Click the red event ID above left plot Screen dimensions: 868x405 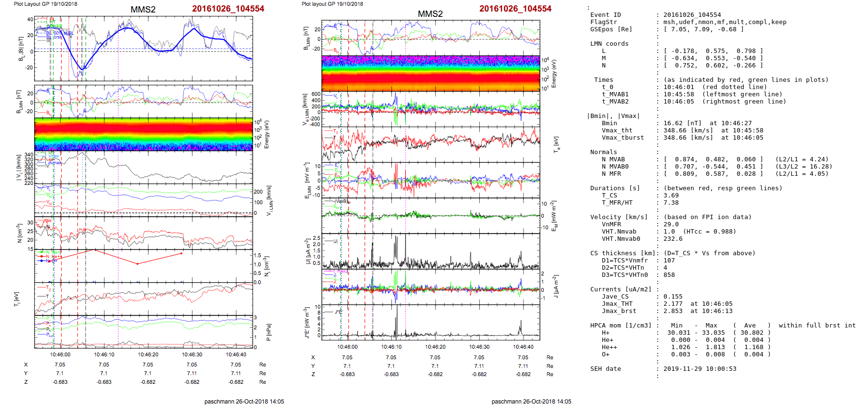[x=228, y=9]
